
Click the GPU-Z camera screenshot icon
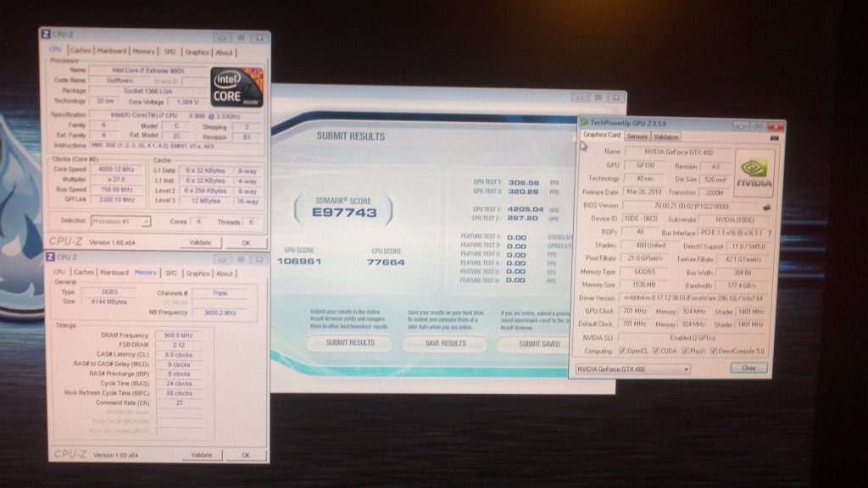click(773, 136)
